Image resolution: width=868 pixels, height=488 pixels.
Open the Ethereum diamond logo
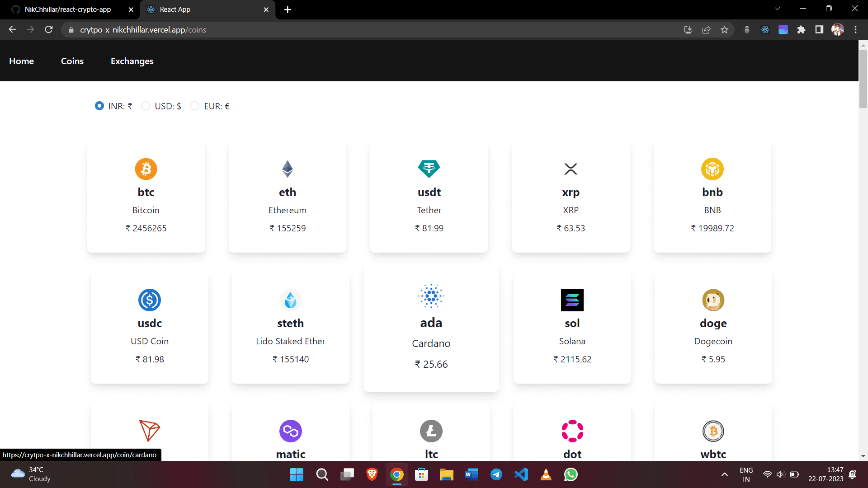pos(288,169)
